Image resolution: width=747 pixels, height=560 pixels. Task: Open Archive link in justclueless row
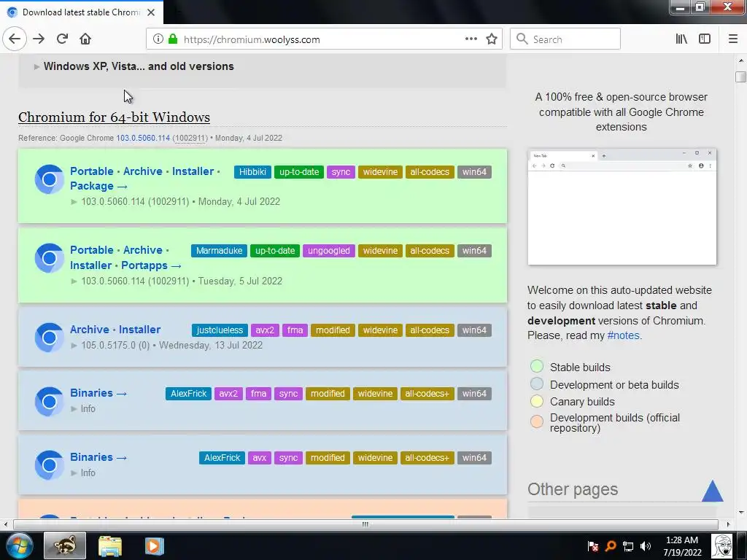pyautogui.click(x=90, y=330)
